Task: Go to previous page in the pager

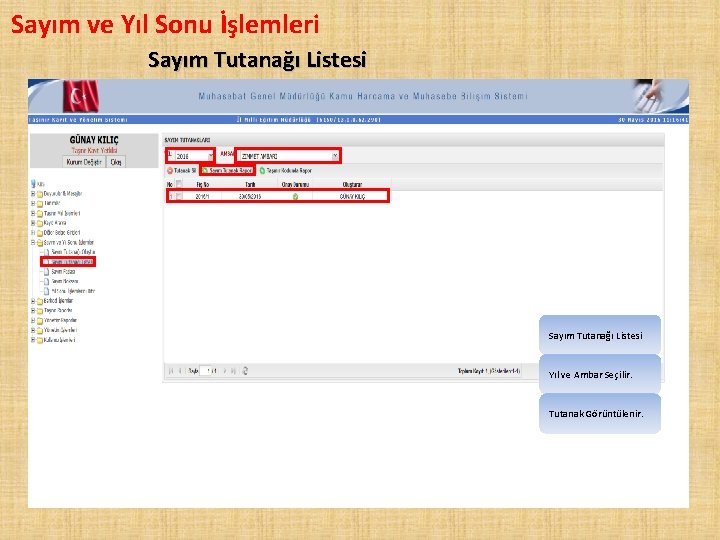Action: pos(180,371)
